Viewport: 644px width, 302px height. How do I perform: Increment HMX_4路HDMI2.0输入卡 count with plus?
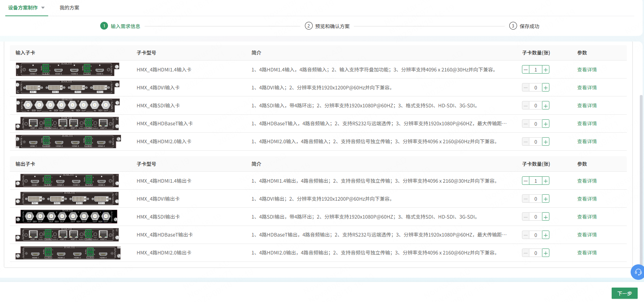(546, 142)
